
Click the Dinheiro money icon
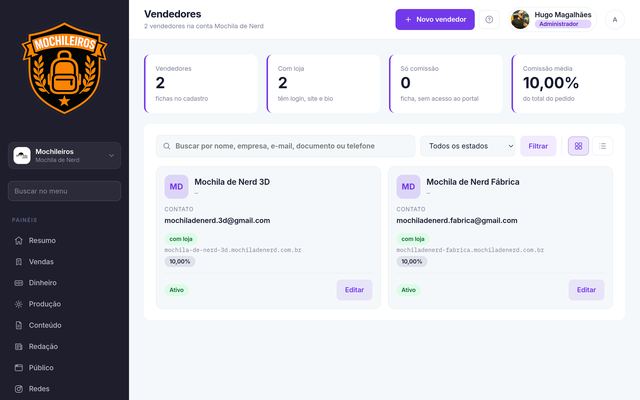[19, 283]
